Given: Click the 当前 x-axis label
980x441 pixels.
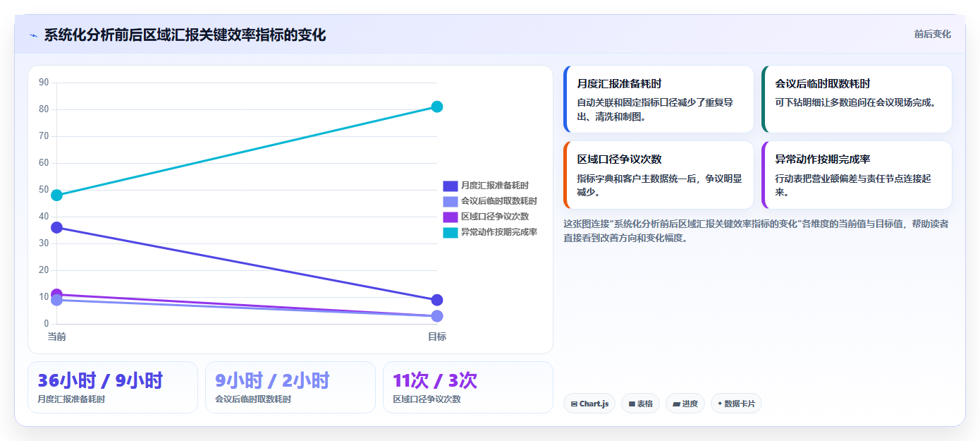Looking at the screenshot, I should 56,337.
